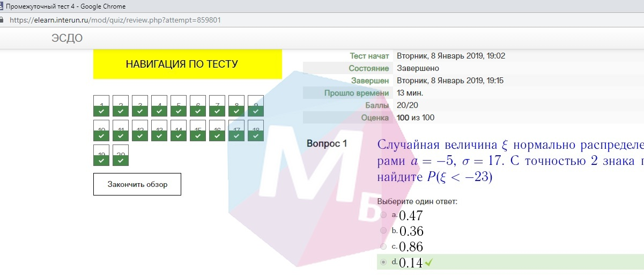Go to question 12 navigation box
Viewport: 644px width, 275px height.
140,131
